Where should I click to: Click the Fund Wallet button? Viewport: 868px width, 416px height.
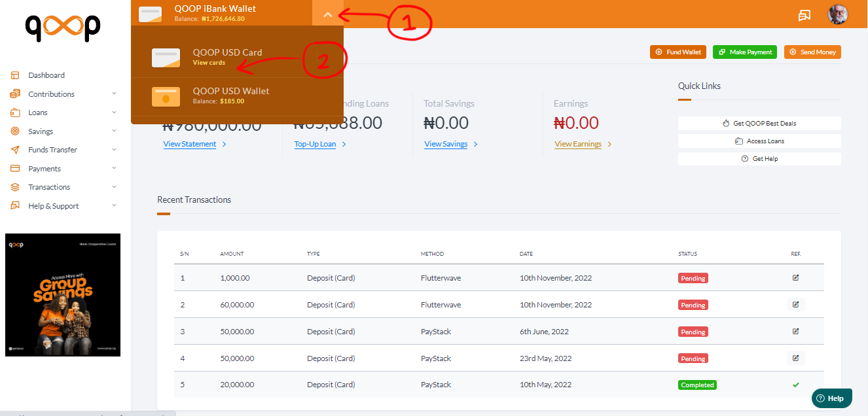678,52
